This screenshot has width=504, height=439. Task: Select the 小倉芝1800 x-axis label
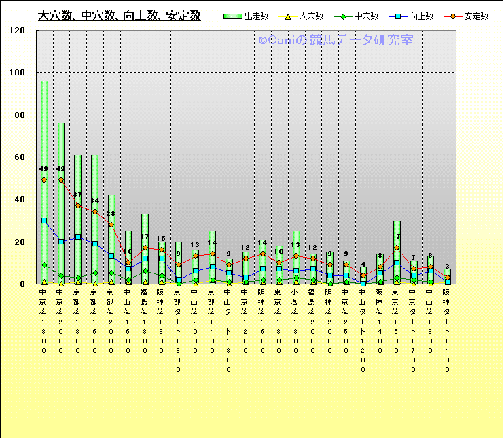tap(296, 320)
